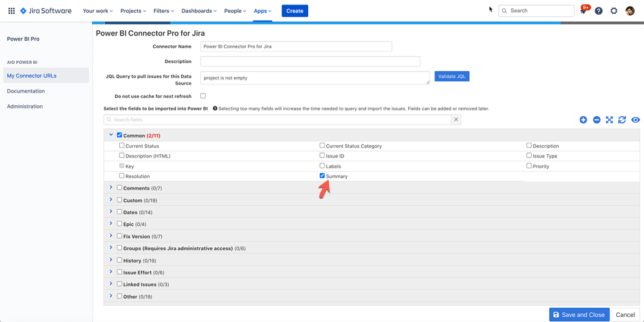Click the Connector Name input
This screenshot has width=644, height=322.
click(296, 46)
